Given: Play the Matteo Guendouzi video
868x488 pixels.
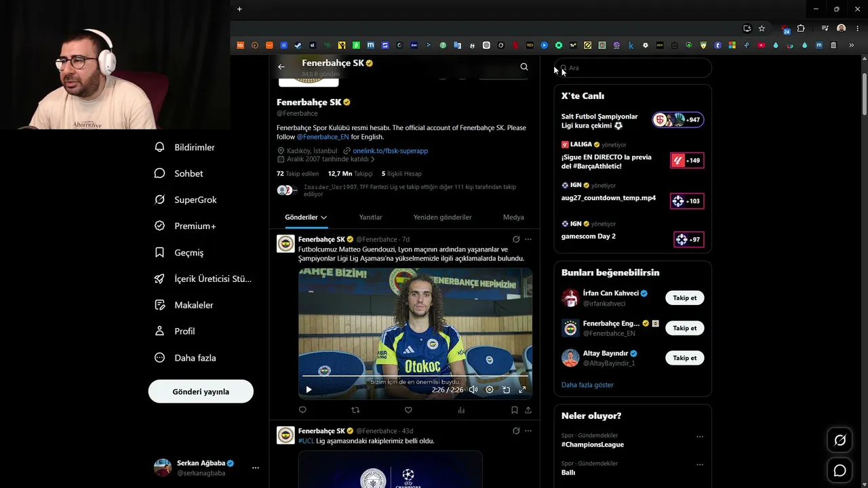Looking at the screenshot, I should [x=309, y=390].
